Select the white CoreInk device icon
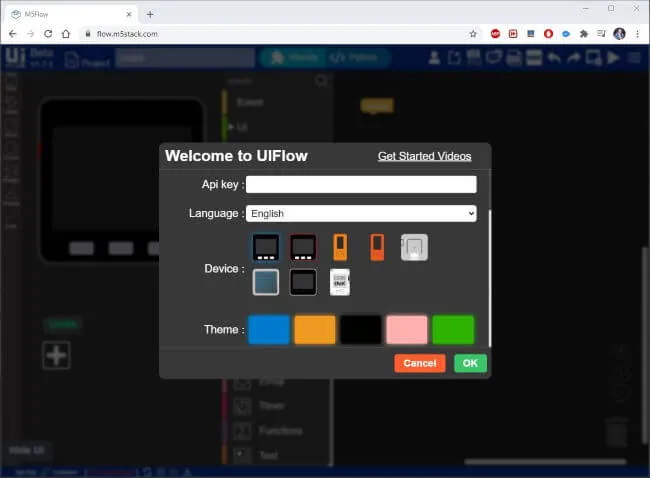This screenshot has width=650, height=478. 340,282
